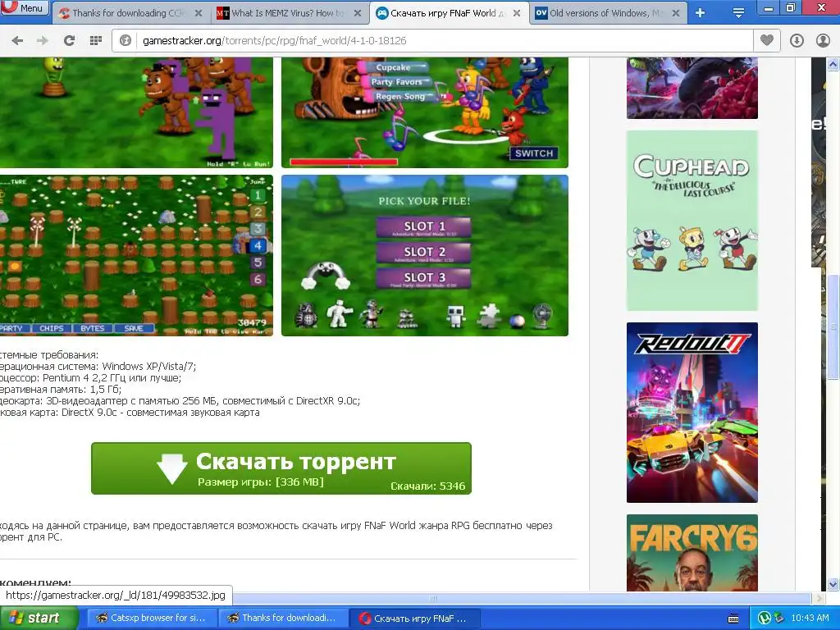Click the site information badge icon
Viewport: 840px width, 630px height.
126,40
